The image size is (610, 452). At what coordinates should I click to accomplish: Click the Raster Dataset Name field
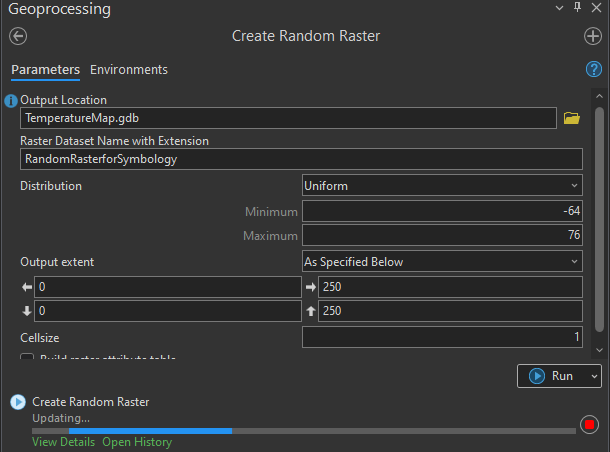coord(301,159)
